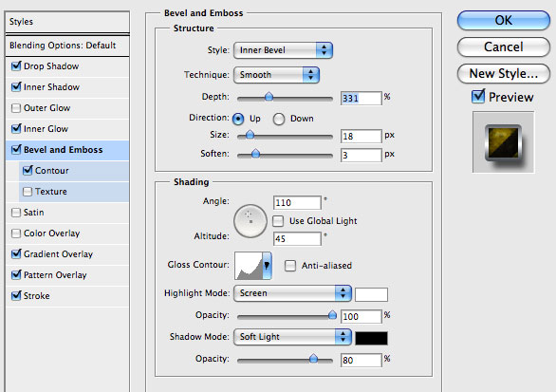Click the OK button
This screenshot has width=556, height=392.
[504, 20]
